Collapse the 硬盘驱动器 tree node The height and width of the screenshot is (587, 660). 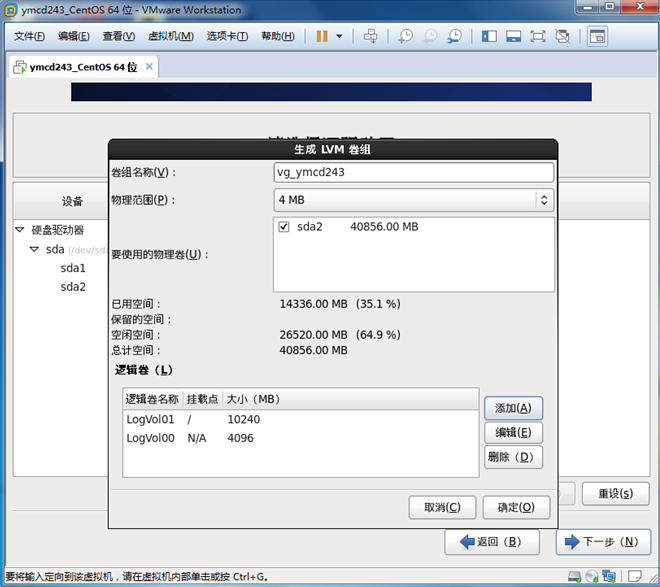coord(20,230)
